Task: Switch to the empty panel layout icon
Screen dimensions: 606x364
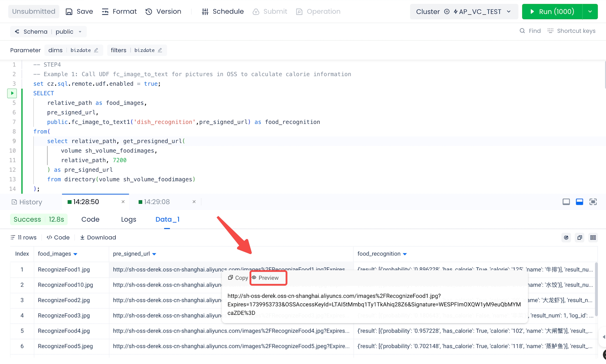Action: tap(566, 202)
